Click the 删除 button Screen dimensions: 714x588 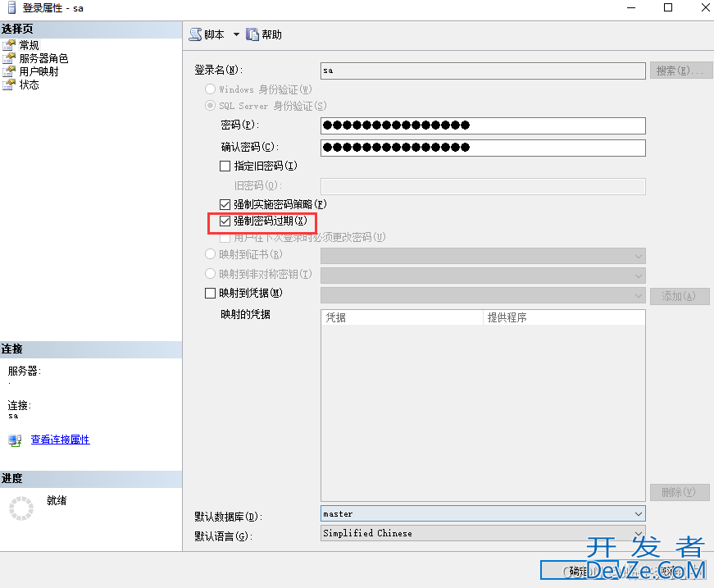point(680,492)
